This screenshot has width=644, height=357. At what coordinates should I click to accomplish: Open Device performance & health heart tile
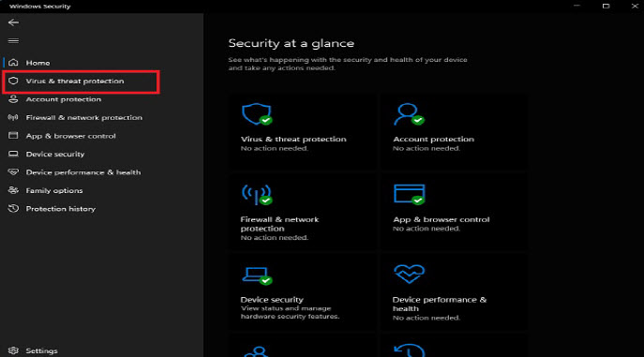[409, 274]
